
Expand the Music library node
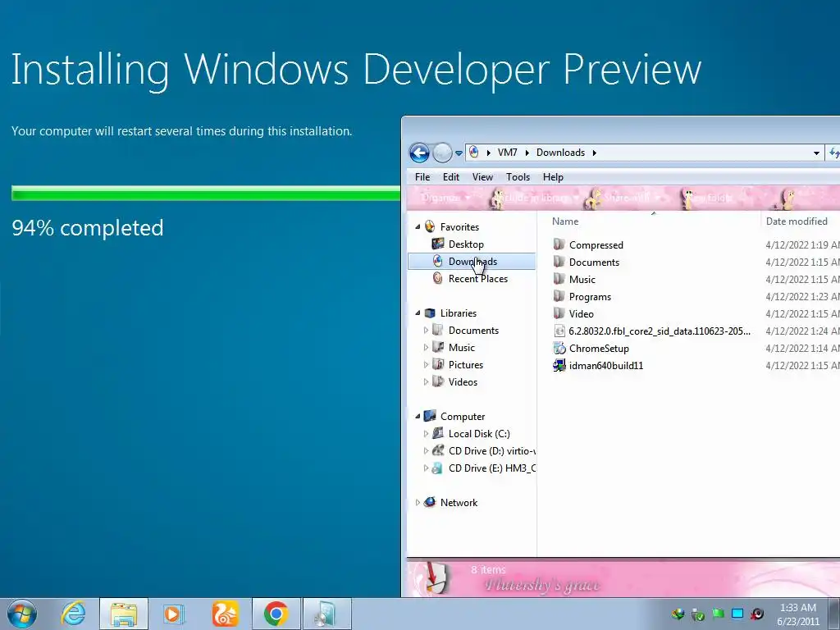click(426, 348)
